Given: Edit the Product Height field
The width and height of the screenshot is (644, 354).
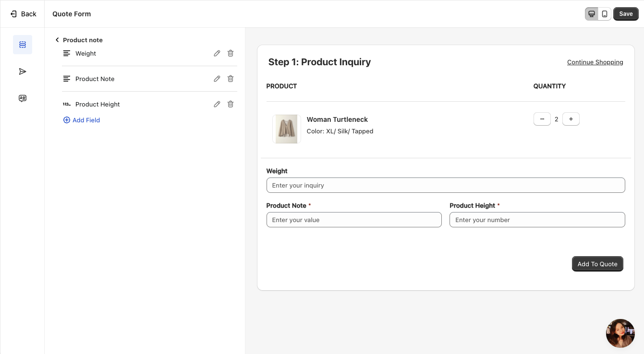Looking at the screenshot, I should pos(217,104).
